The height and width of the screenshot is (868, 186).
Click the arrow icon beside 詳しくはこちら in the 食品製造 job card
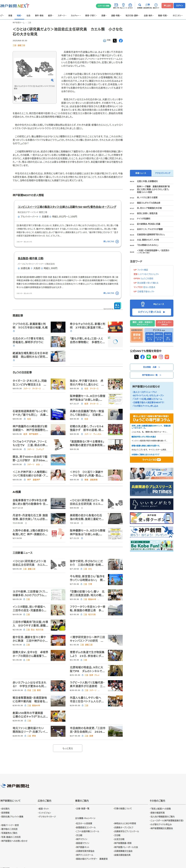(117, 293)
